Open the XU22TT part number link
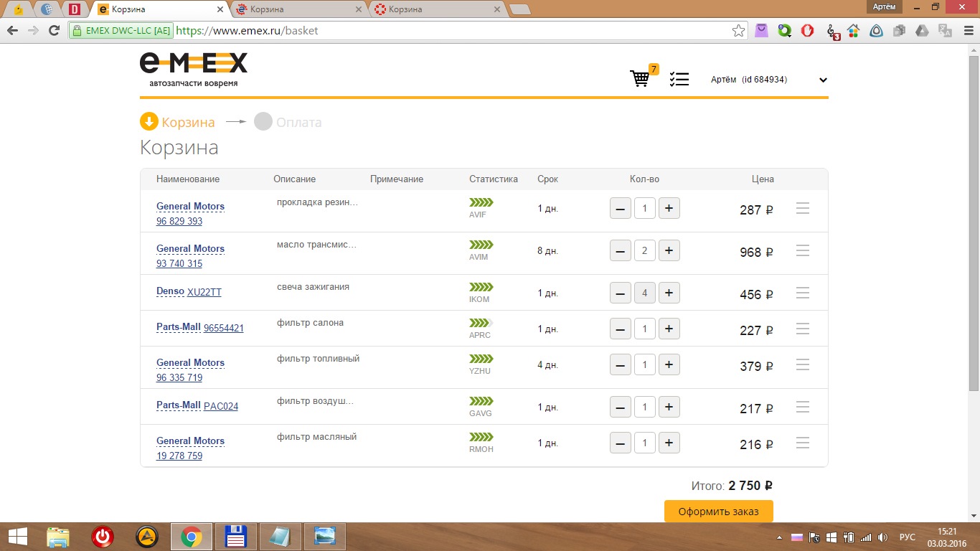The image size is (980, 551). coord(204,292)
